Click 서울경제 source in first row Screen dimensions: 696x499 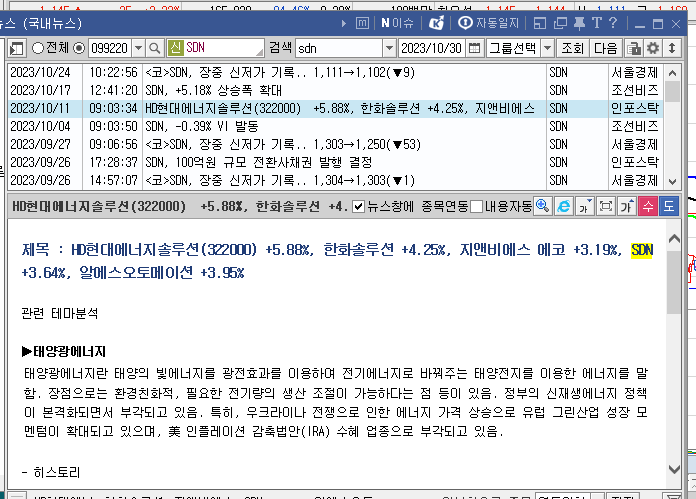tap(634, 72)
